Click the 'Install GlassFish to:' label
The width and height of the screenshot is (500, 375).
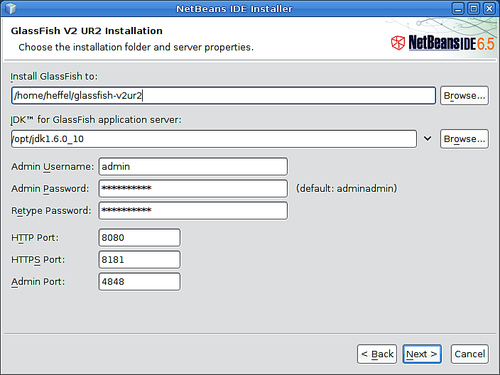(54, 76)
